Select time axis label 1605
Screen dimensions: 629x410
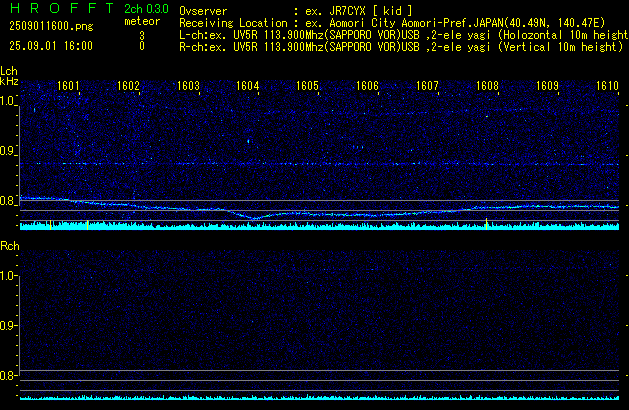(307, 86)
